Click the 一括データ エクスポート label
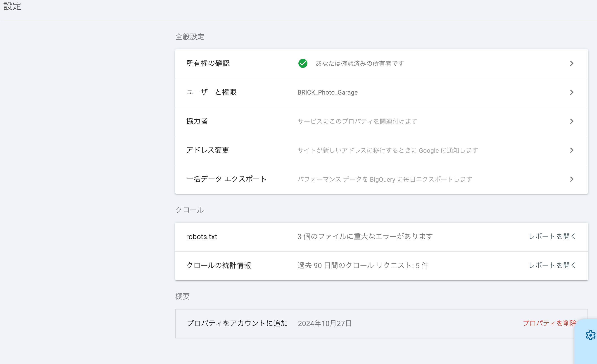 pyautogui.click(x=226, y=179)
